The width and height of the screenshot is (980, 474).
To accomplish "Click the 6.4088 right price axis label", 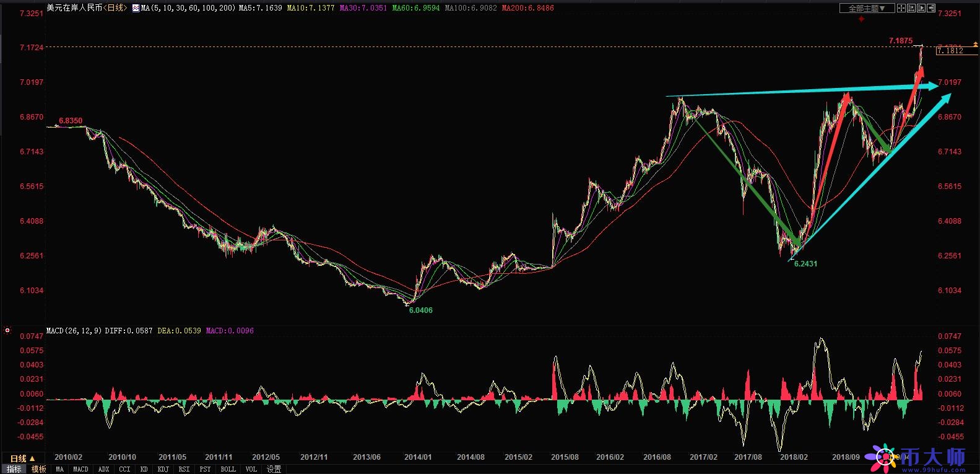I will pos(950,221).
